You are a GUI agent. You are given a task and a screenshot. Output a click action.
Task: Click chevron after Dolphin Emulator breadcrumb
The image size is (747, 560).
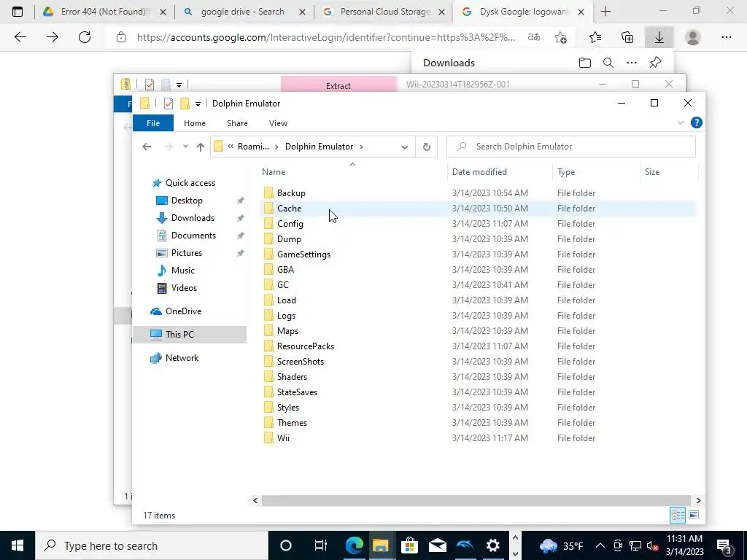pos(361,147)
